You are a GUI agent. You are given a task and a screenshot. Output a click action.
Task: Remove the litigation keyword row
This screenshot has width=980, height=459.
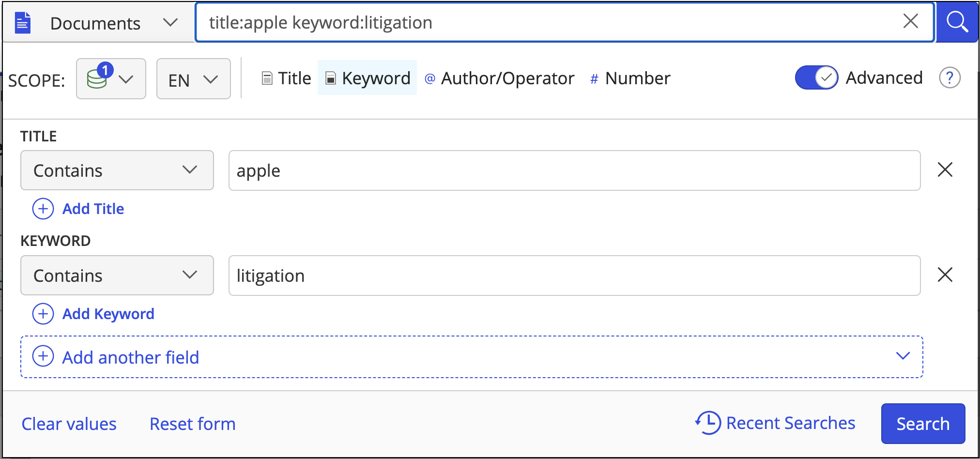pyautogui.click(x=945, y=275)
